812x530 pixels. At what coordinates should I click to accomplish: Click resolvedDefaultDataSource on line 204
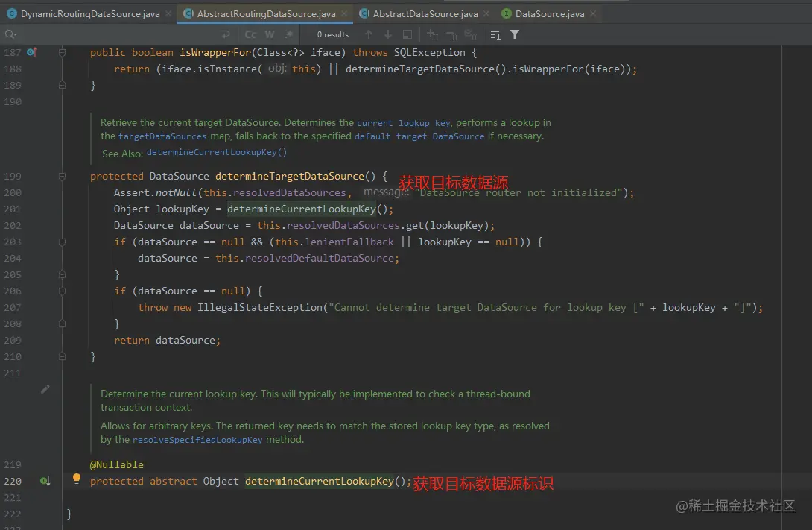point(320,258)
